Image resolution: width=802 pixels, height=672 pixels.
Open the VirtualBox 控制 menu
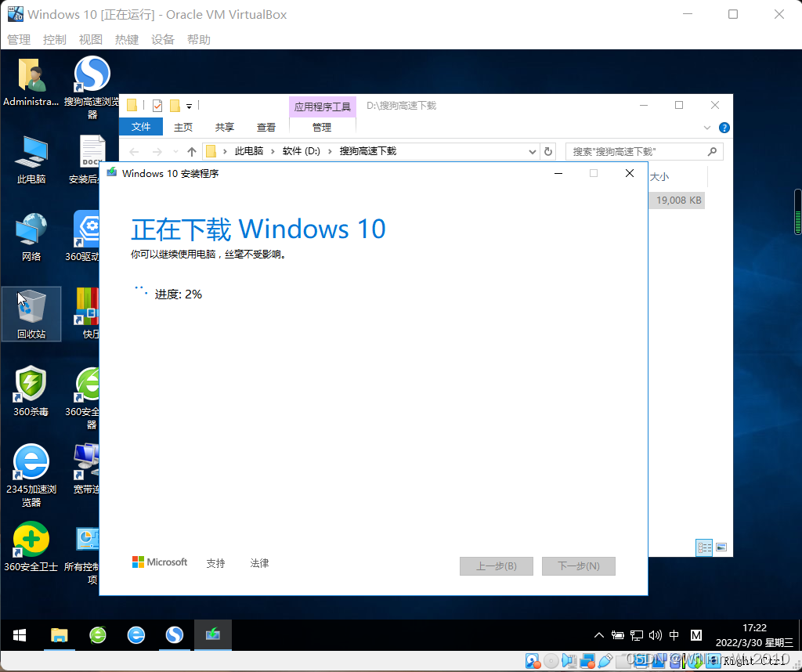(55, 39)
